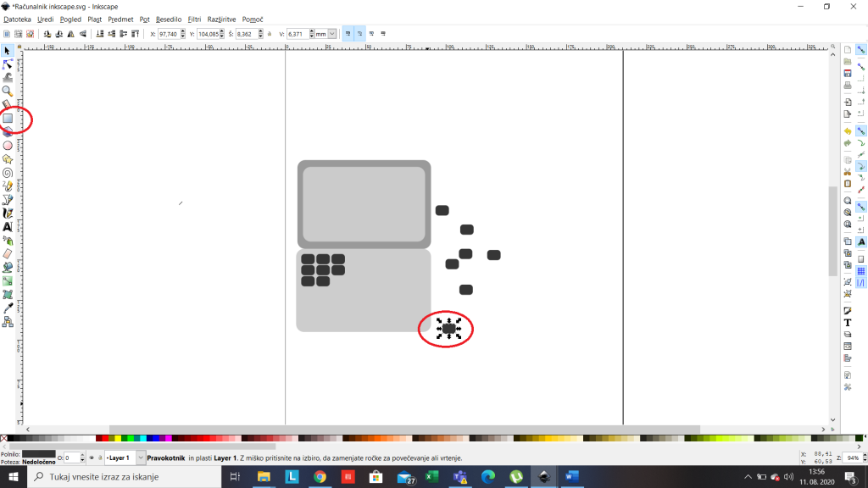Select all objects in all layers
The image size is (868, 488).
[x=19, y=34]
